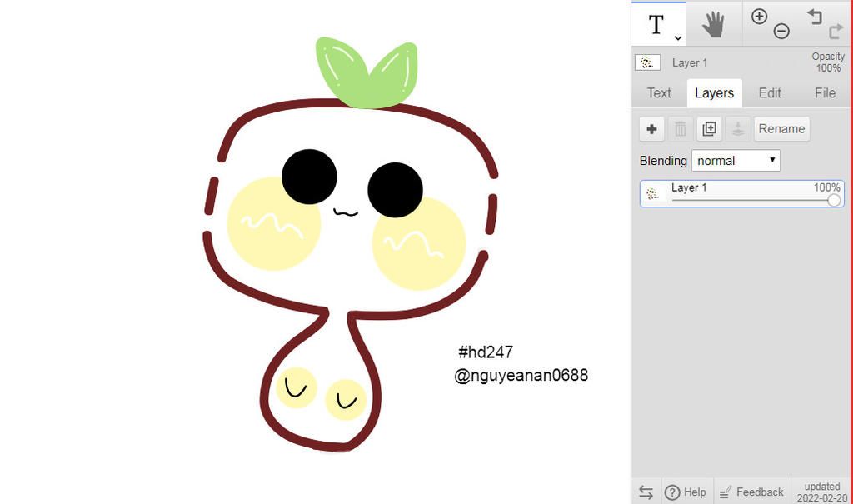This screenshot has width=853, height=504.
Task: Toggle the panel side swap arrows
Action: (x=646, y=492)
